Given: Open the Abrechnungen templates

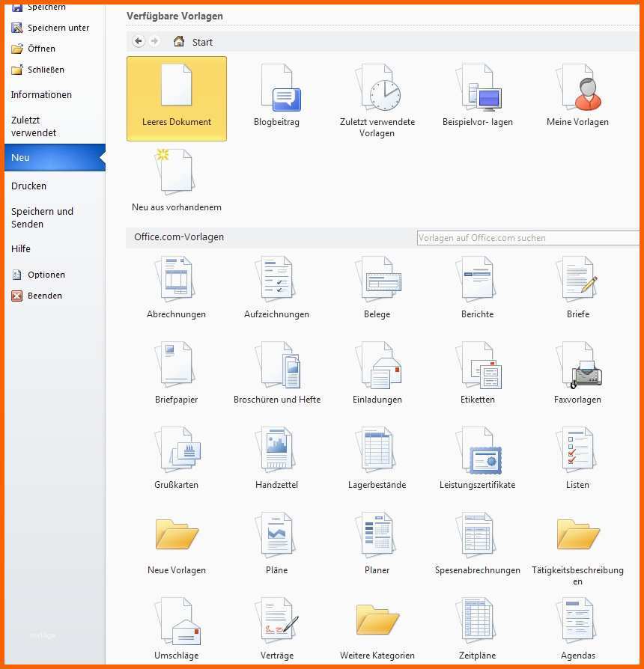Looking at the screenshot, I should coord(177,287).
